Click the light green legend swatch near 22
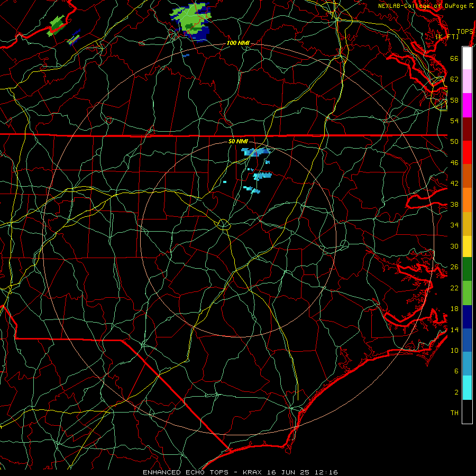Image resolution: width=476 pixels, height=476 pixels. (x=467, y=293)
